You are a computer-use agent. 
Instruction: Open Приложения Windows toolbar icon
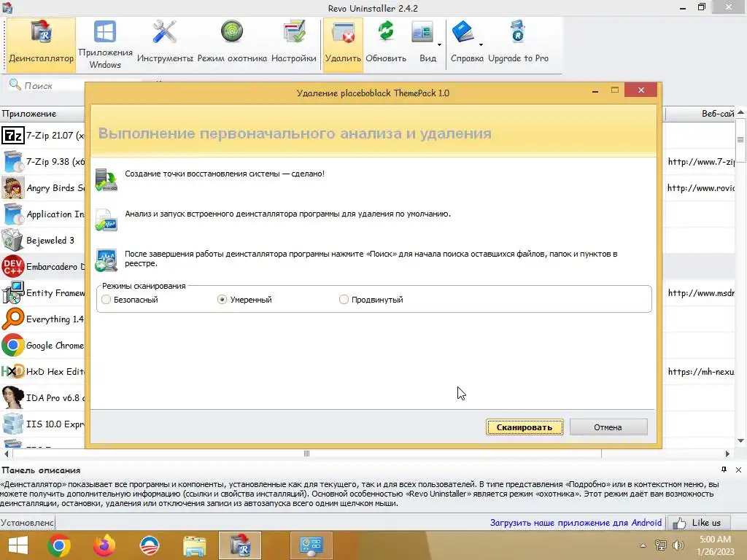[x=105, y=44]
